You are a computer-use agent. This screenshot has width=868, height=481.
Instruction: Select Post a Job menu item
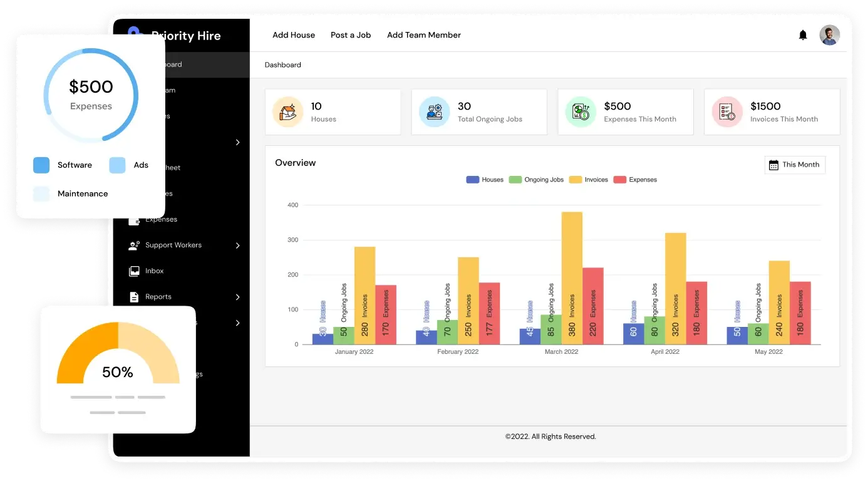click(351, 35)
